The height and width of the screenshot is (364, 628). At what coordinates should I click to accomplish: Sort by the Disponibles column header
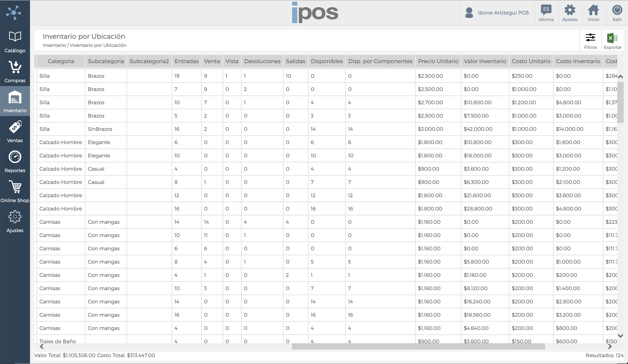pos(326,61)
